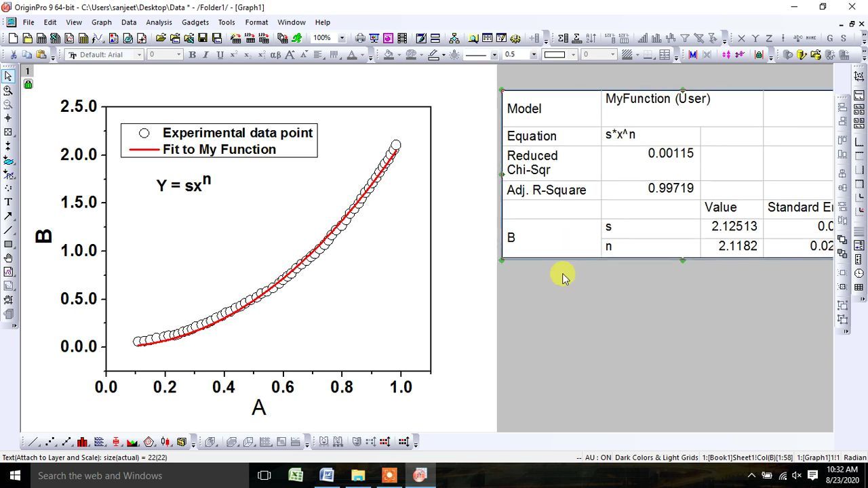
Task: Click the Increase Font Size icon
Action: (x=290, y=54)
